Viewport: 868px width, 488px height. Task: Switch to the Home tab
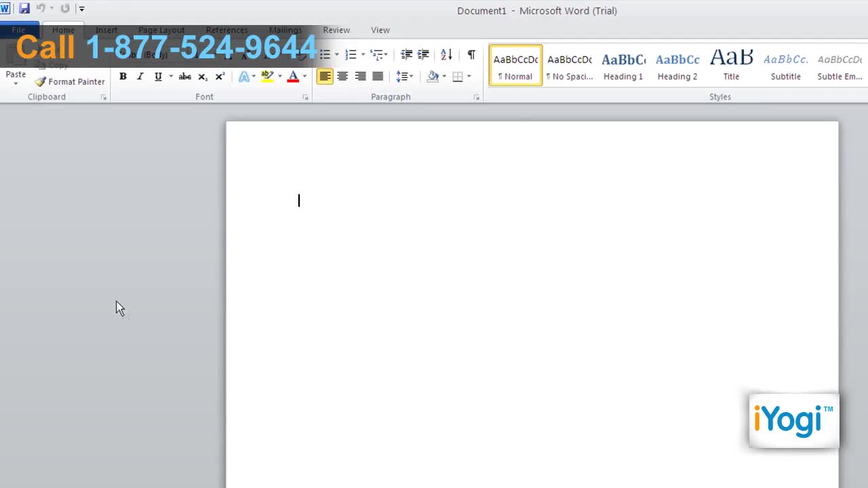coord(63,30)
